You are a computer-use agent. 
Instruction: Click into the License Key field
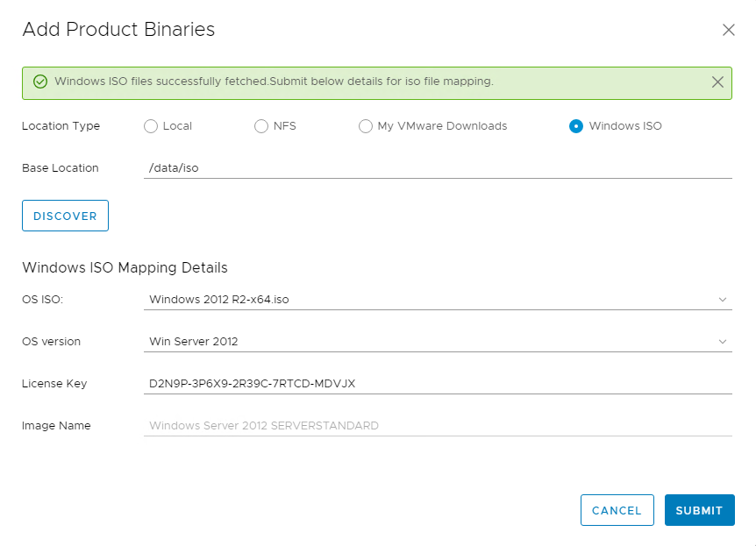437,384
